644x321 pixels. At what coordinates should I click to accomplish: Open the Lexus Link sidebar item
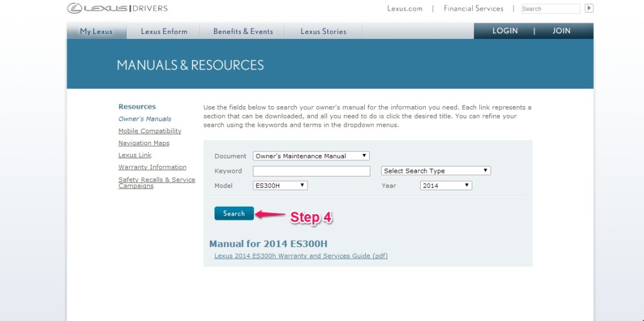coord(135,155)
